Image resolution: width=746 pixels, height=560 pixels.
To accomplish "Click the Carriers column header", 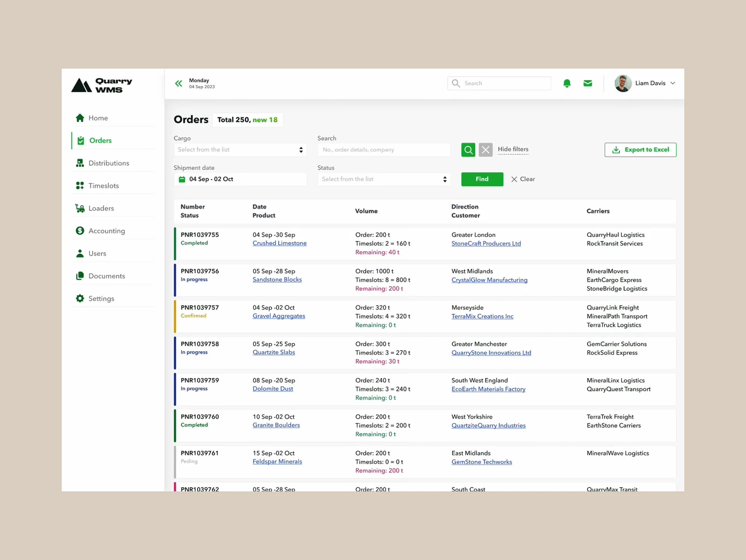I will click(x=598, y=211).
